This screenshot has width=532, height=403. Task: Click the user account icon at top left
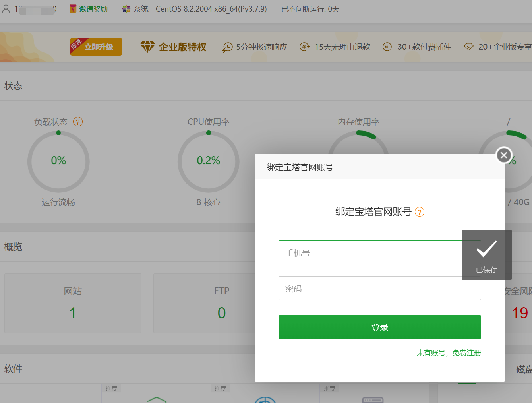click(6, 8)
